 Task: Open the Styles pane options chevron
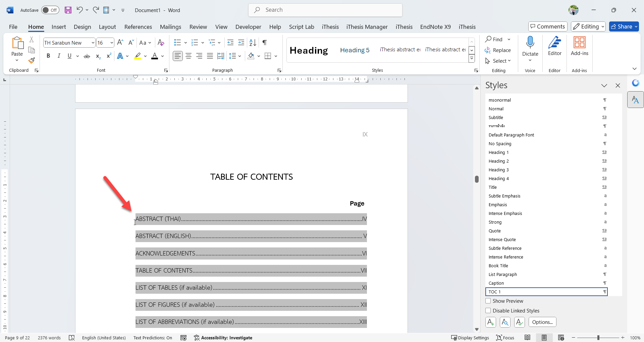604,85
